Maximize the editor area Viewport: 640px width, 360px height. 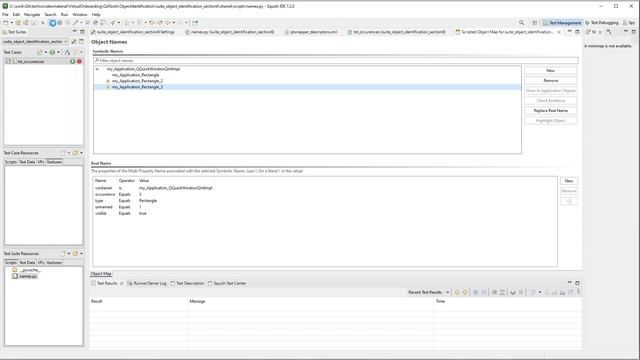[577, 31]
